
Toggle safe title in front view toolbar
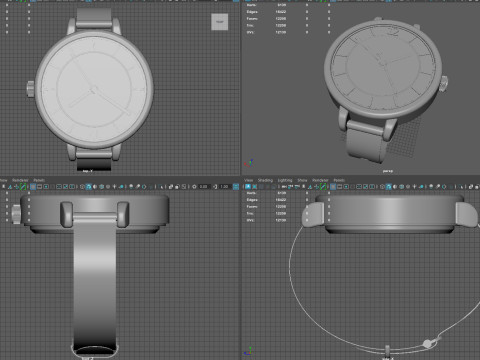72,187
